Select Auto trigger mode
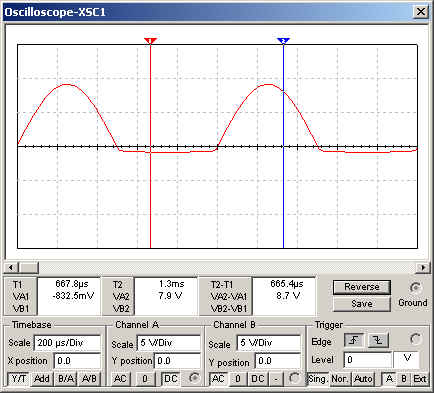 click(363, 379)
